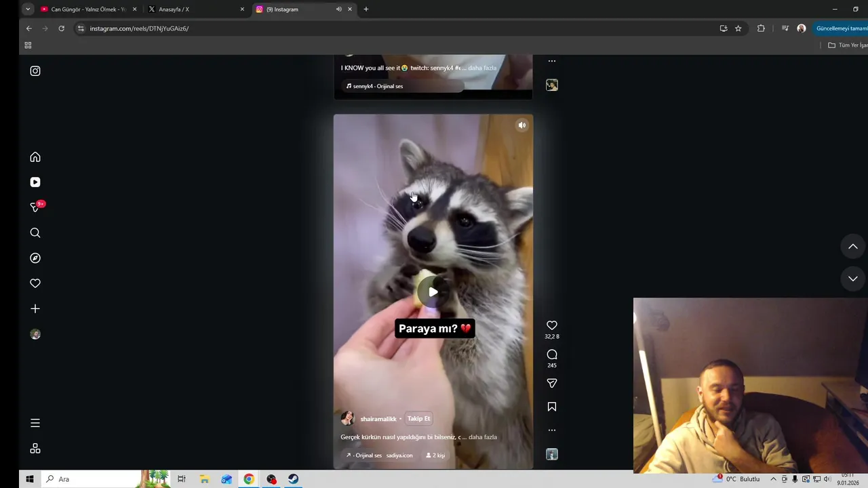Open Orijinal ses sadiya.icon audio link
868x488 pixels.
[x=379, y=455]
